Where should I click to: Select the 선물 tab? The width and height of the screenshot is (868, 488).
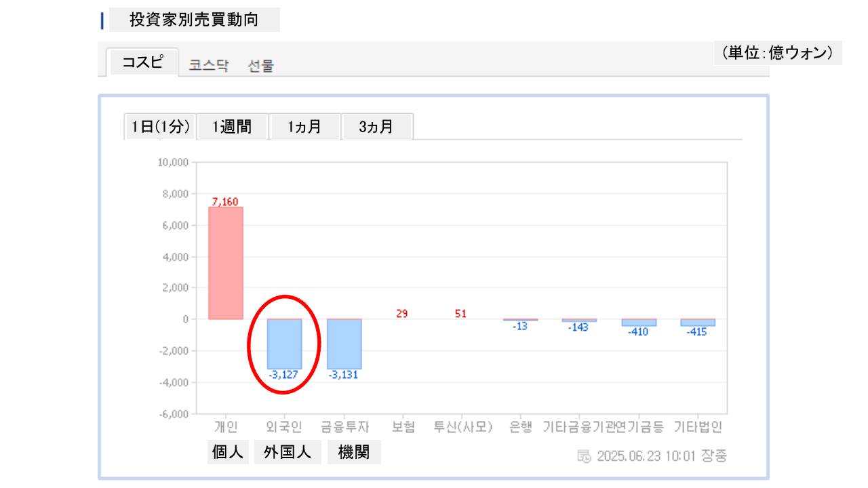click(x=261, y=66)
